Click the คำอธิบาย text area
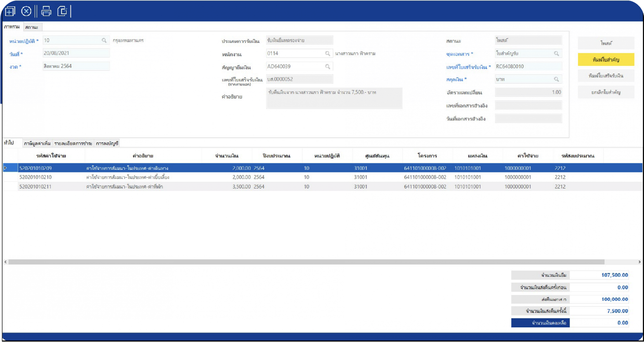Image resolution: width=644 pixels, height=342 pixels. click(x=334, y=98)
